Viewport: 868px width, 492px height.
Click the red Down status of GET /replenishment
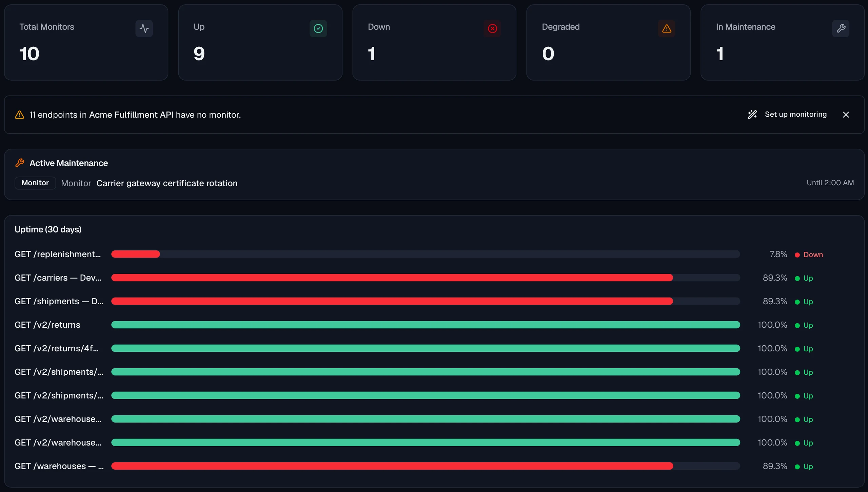tap(809, 255)
